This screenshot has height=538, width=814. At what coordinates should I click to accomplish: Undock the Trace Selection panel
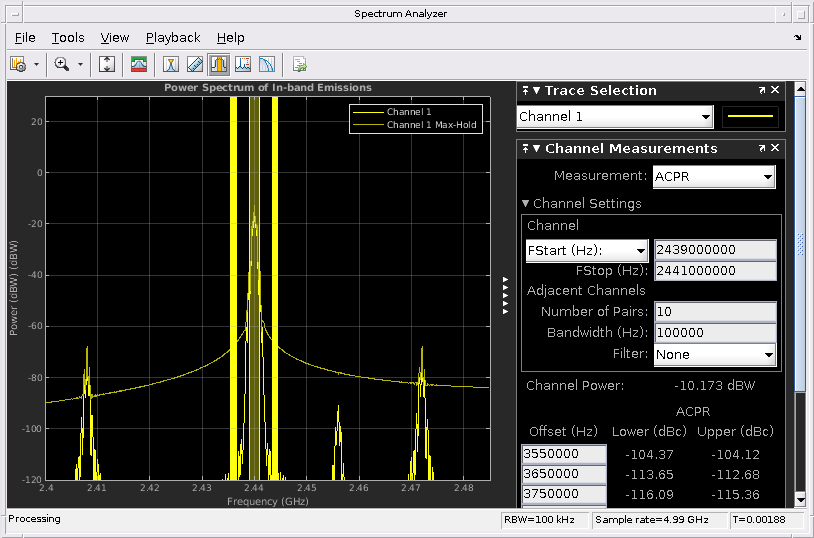tap(762, 91)
